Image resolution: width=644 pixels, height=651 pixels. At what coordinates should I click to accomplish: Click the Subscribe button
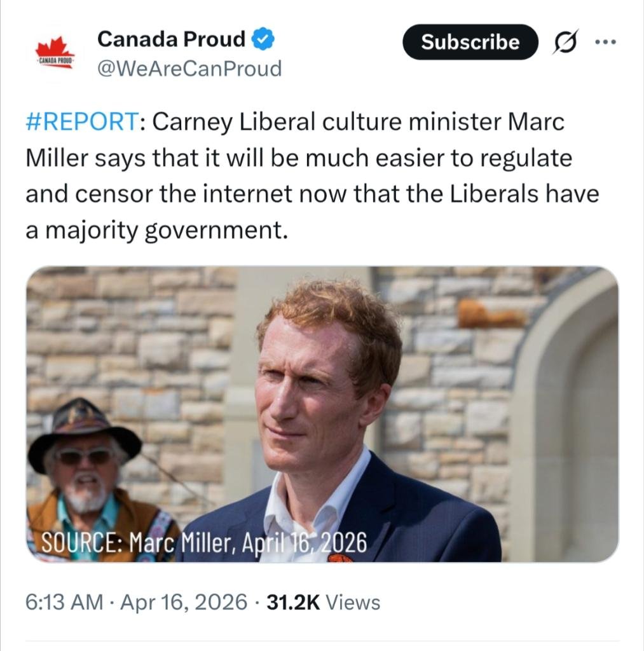470,43
